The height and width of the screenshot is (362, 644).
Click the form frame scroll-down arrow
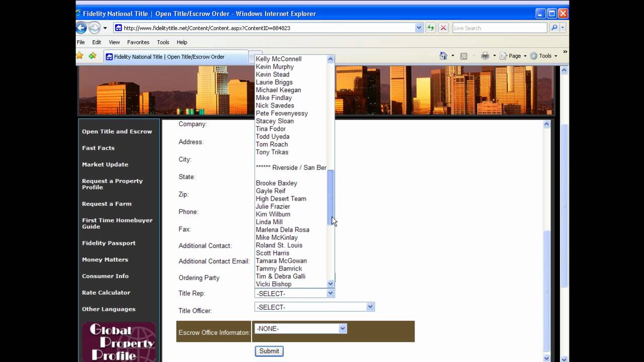546,358
